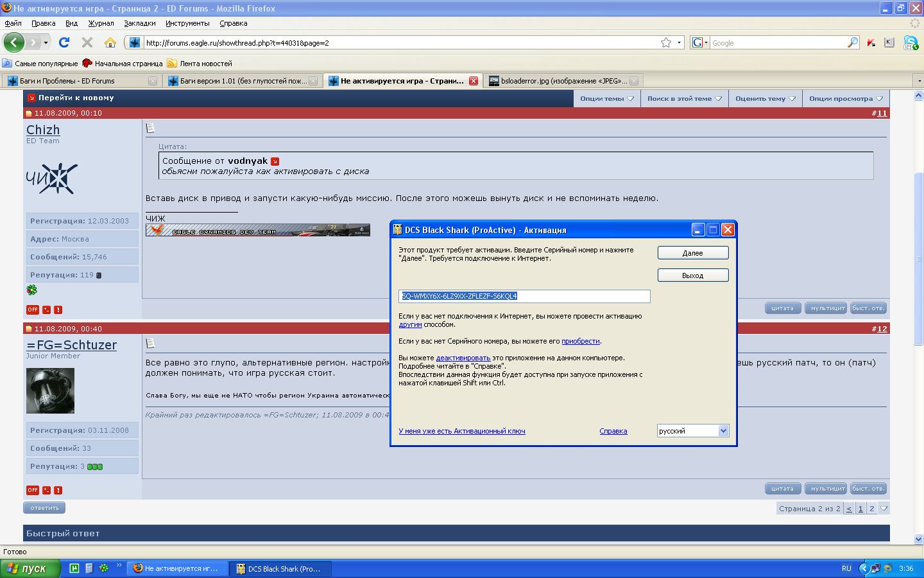This screenshot has width=924, height=578.
Task: Click DCS Black Shark taskbar button
Action: click(280, 568)
